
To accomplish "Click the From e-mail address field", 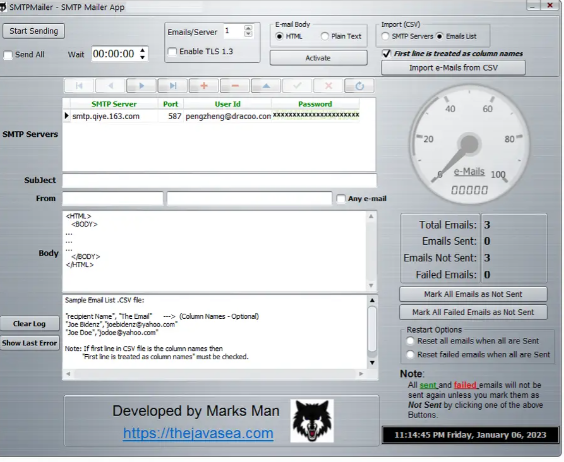I will point(249,199).
